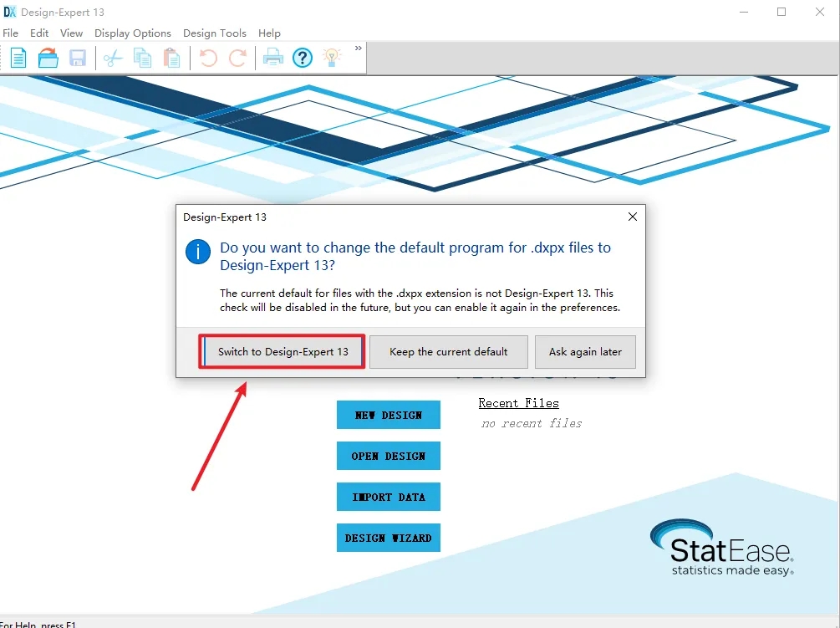The image size is (840, 628).
Task: Launch the DESIGN WIZARD button
Action: [x=389, y=538]
